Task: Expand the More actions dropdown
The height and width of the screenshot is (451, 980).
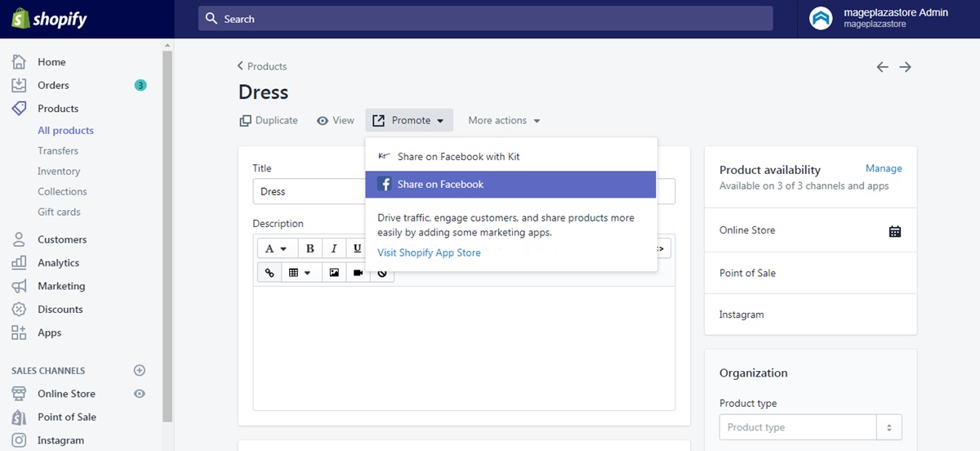Action: tap(504, 121)
